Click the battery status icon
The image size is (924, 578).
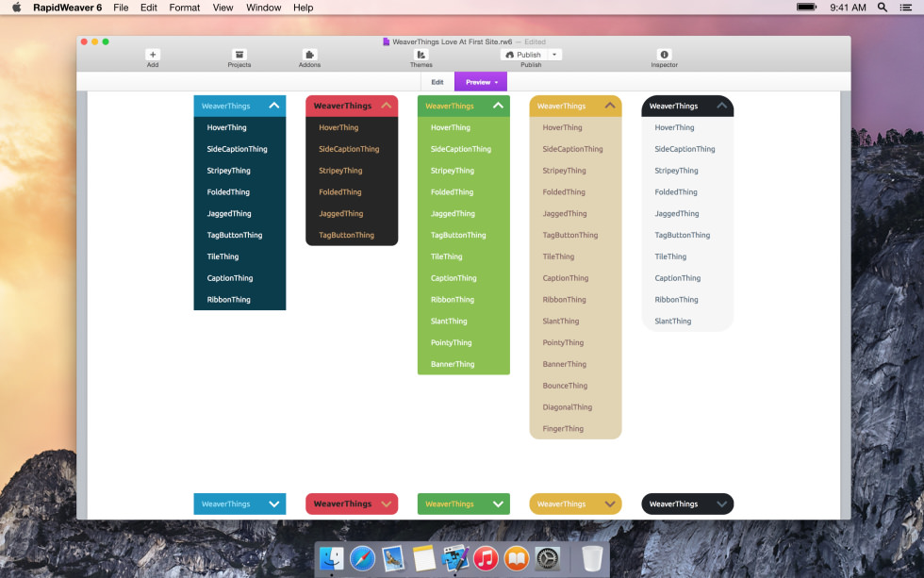click(x=807, y=7)
